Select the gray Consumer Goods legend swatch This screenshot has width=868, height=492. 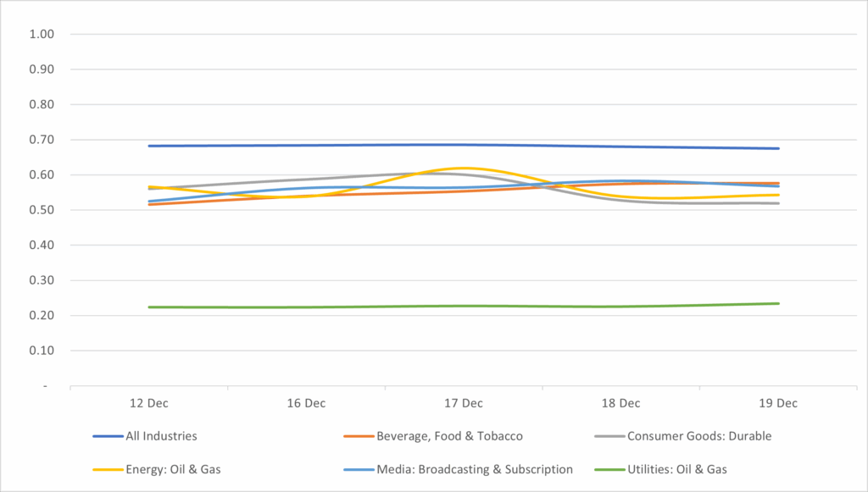(x=609, y=436)
